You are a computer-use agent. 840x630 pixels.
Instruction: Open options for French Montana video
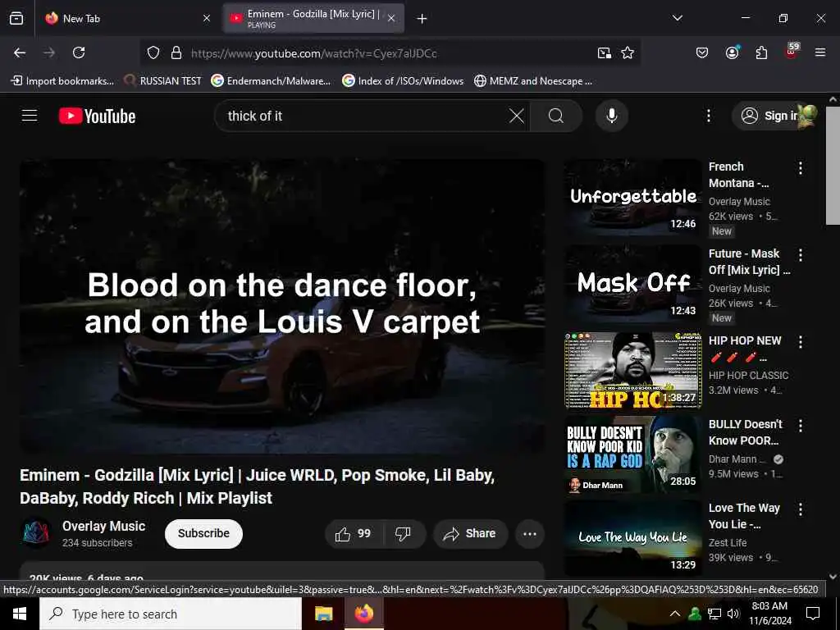801,168
